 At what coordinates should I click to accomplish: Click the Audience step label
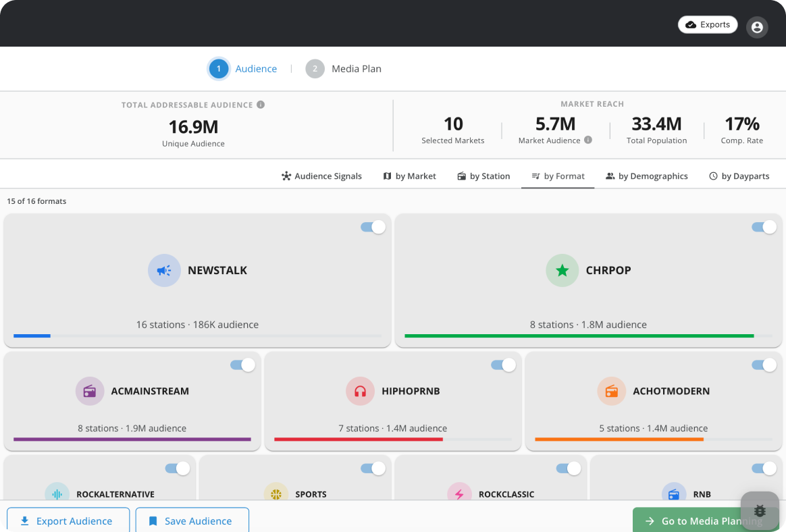[x=256, y=69]
